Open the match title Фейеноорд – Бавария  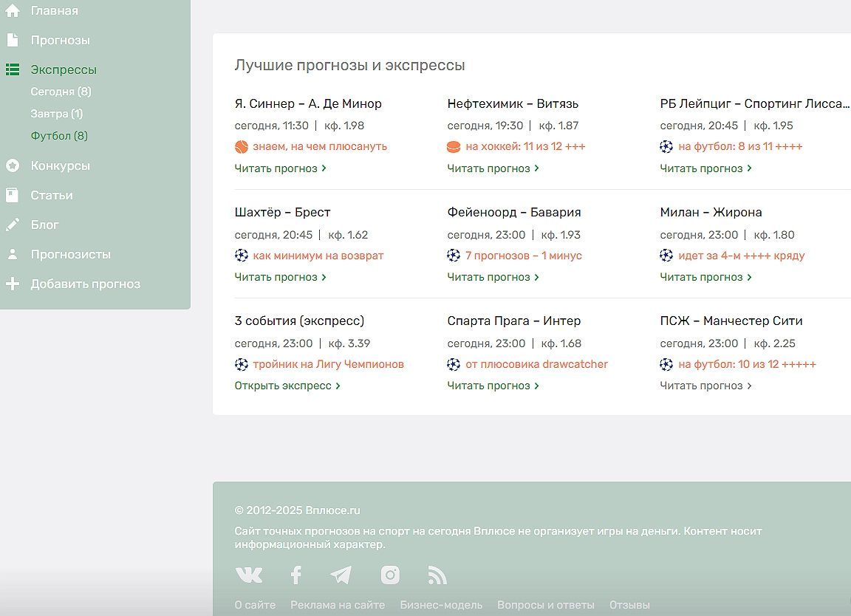(x=514, y=212)
